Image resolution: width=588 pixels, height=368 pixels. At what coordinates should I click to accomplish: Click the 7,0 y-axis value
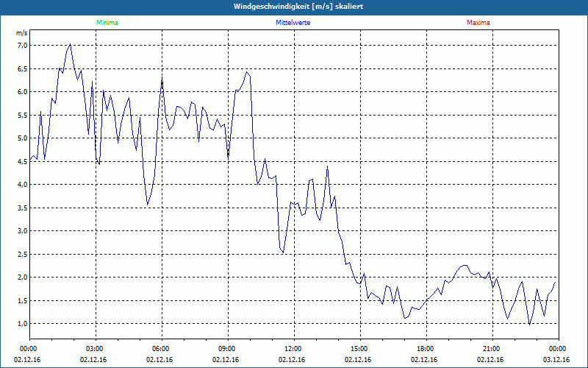coord(23,46)
